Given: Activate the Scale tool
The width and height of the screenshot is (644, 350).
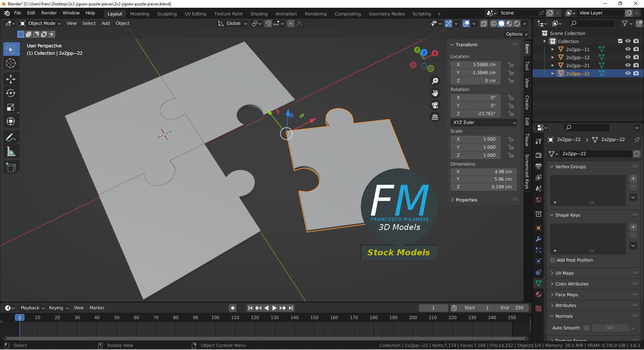Looking at the screenshot, I should coord(11,107).
